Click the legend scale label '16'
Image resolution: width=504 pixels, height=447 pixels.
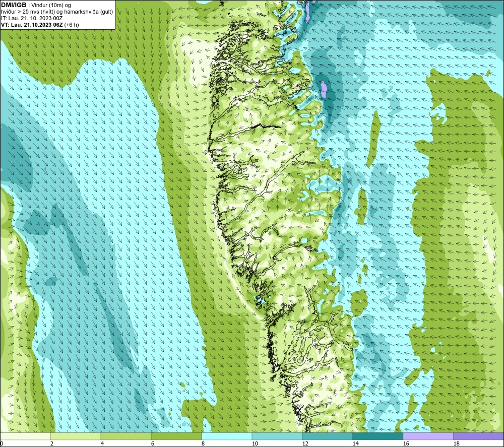coord(406,444)
